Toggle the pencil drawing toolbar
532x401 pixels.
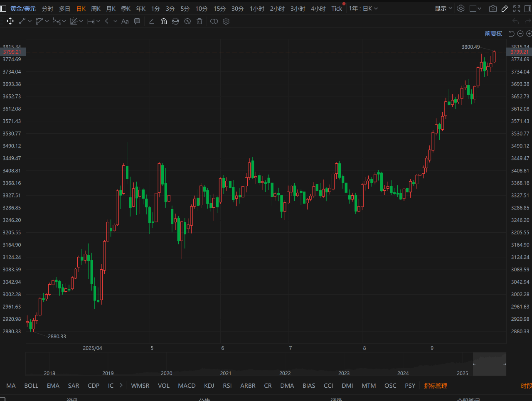pos(505,8)
